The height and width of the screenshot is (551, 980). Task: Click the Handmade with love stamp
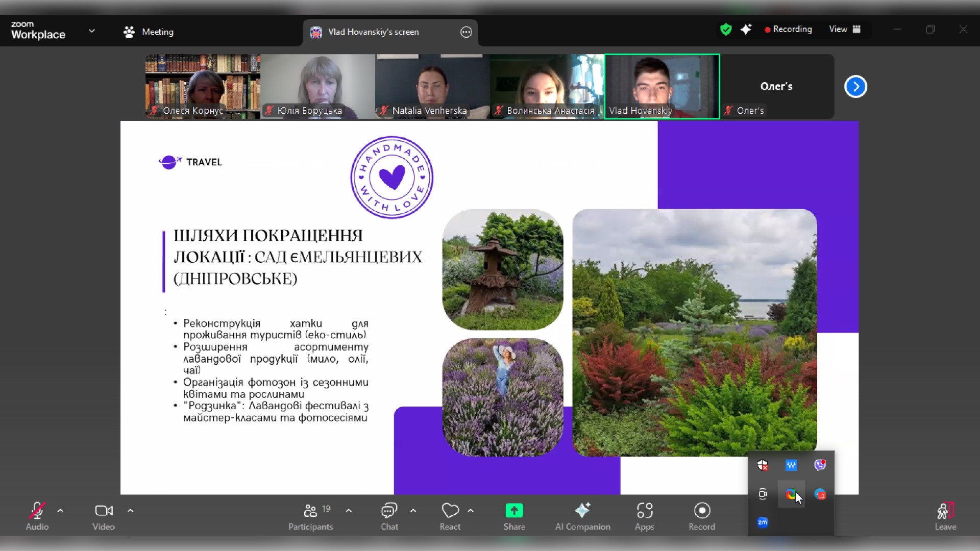pos(392,177)
